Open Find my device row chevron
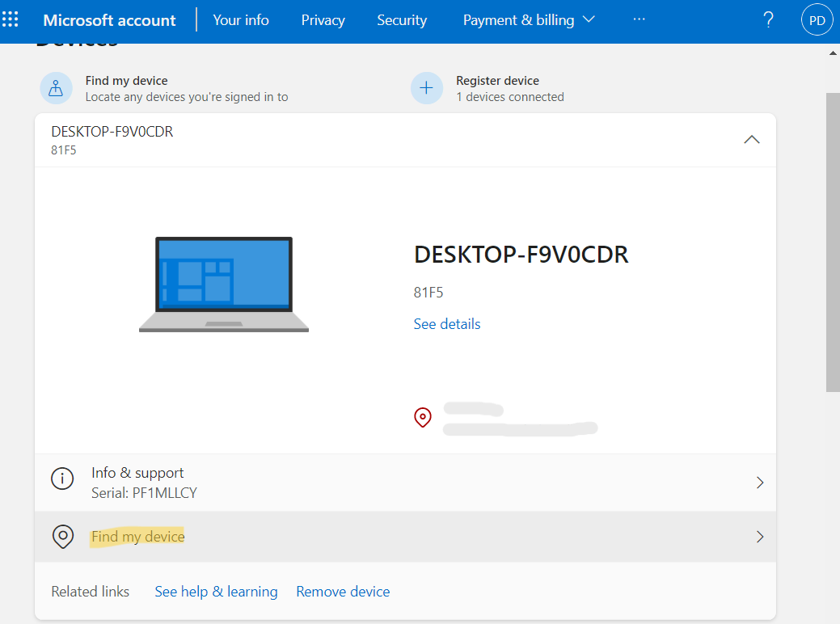Viewport: 840px width, 624px height. 759,537
